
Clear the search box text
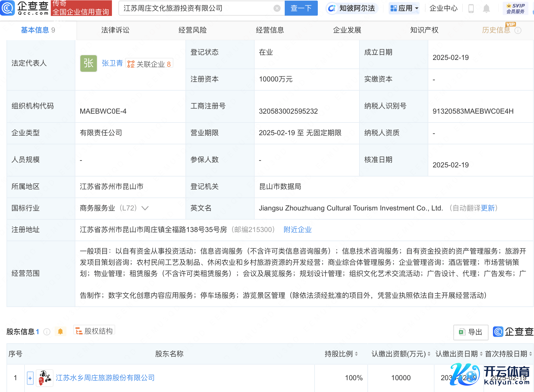point(277,8)
